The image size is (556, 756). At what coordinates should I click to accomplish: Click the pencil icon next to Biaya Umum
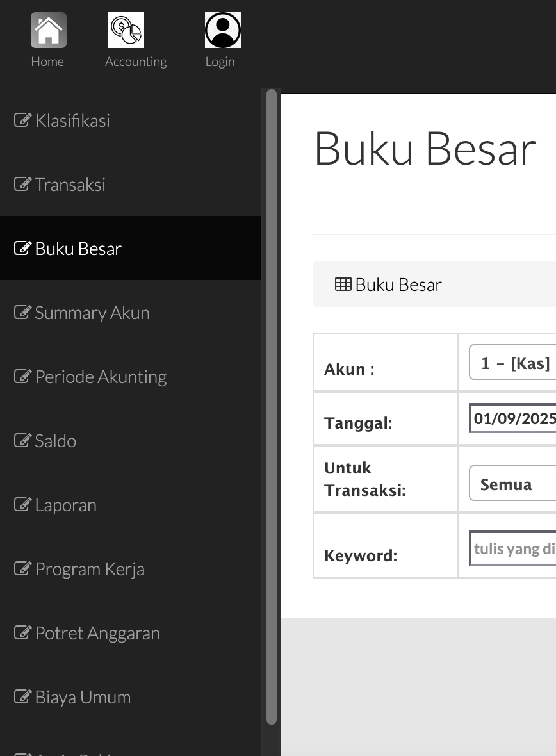[x=21, y=696]
